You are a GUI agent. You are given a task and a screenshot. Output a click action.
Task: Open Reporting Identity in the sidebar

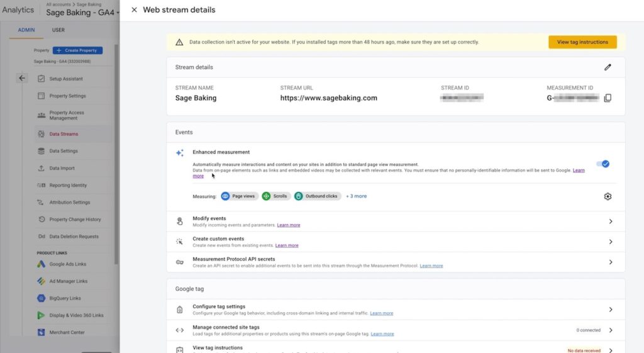(68, 186)
